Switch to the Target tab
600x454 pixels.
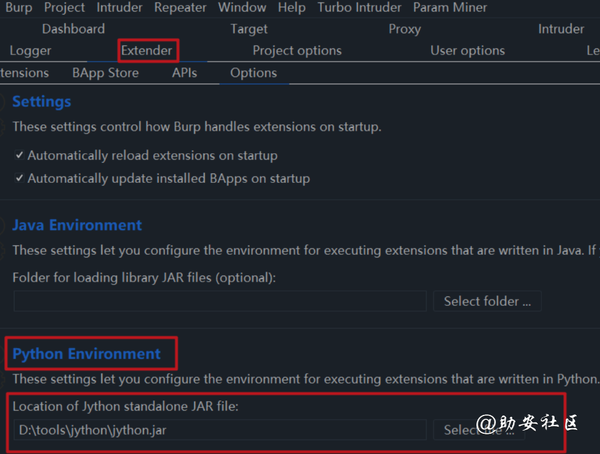tap(249, 29)
